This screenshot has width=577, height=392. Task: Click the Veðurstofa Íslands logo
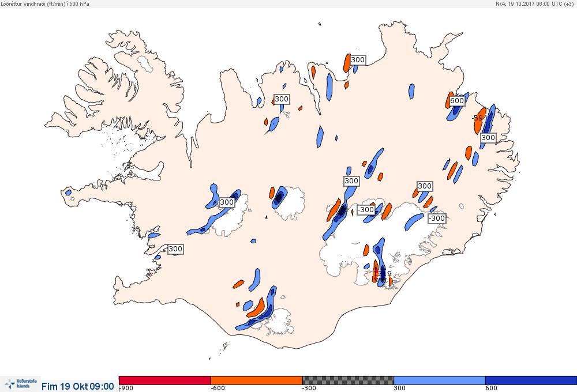[x=20, y=383]
